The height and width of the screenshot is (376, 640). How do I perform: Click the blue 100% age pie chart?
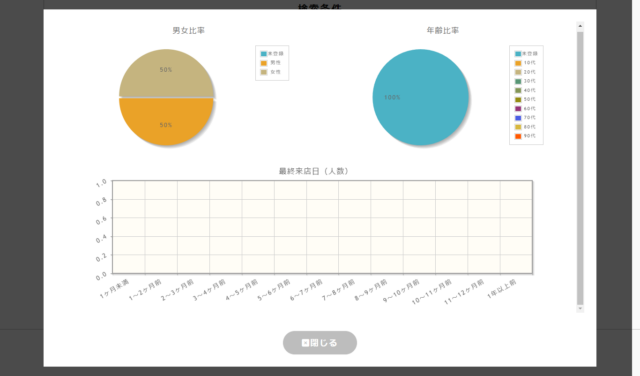click(421, 97)
